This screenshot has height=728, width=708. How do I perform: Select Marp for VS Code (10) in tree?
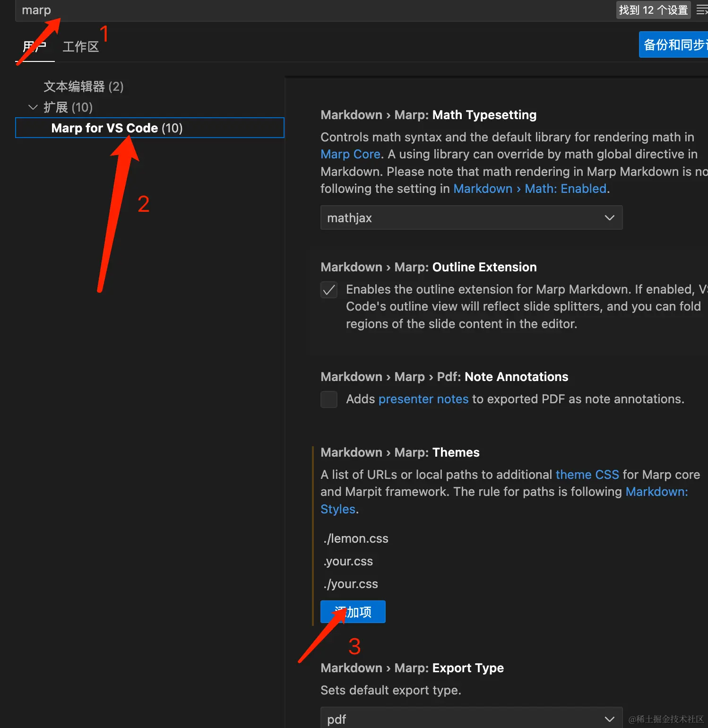tap(150, 128)
